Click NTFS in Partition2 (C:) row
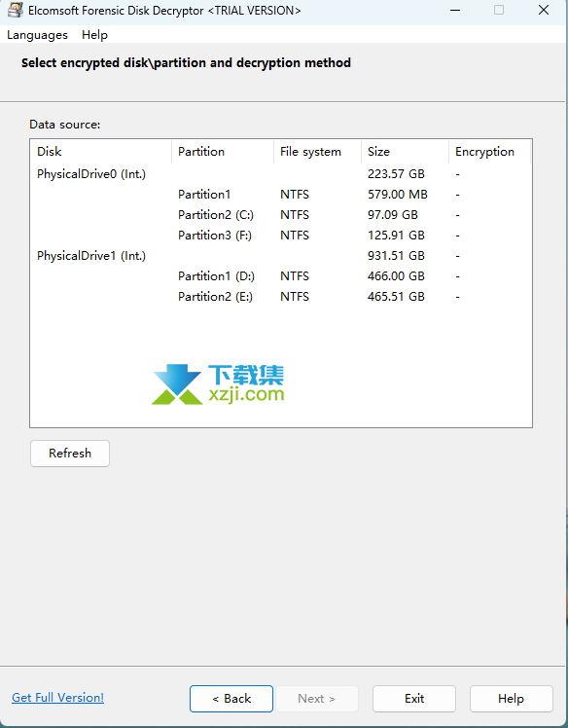The height and width of the screenshot is (728, 568). tap(295, 215)
